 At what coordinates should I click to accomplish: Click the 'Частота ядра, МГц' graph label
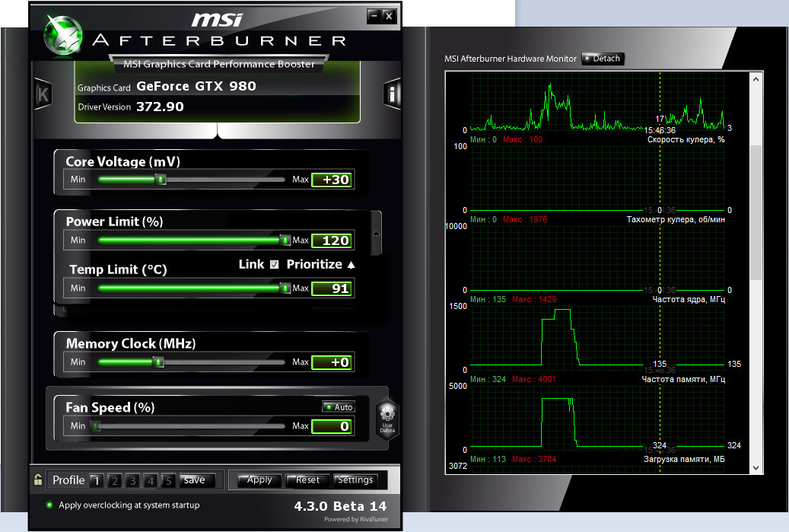coord(689,299)
